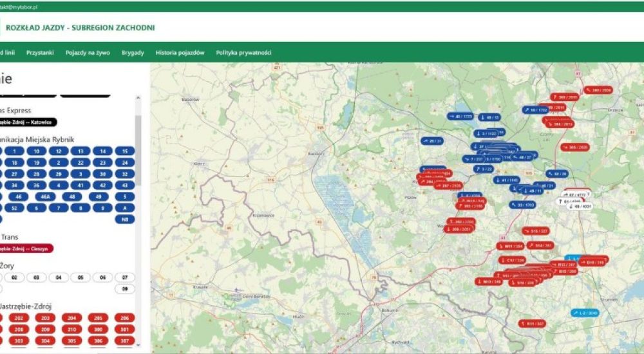Choose Rybnik blue line 24
This screenshot has height=354, width=644.
click(125, 163)
